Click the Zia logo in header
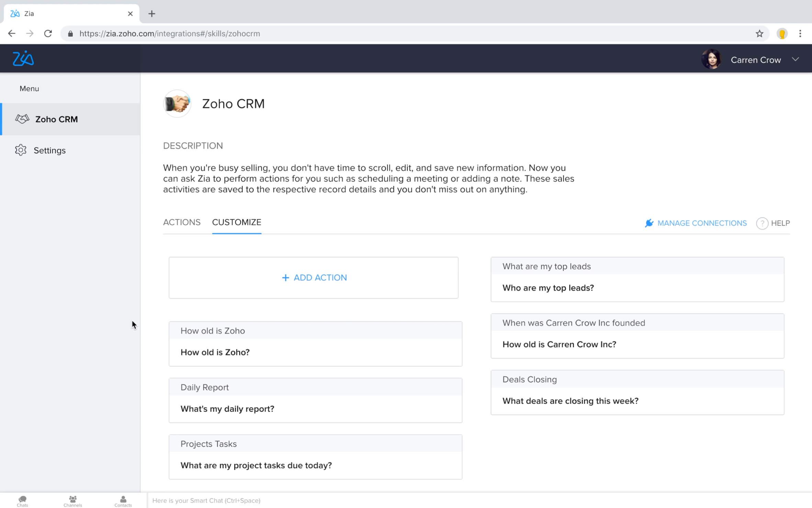 (x=23, y=58)
